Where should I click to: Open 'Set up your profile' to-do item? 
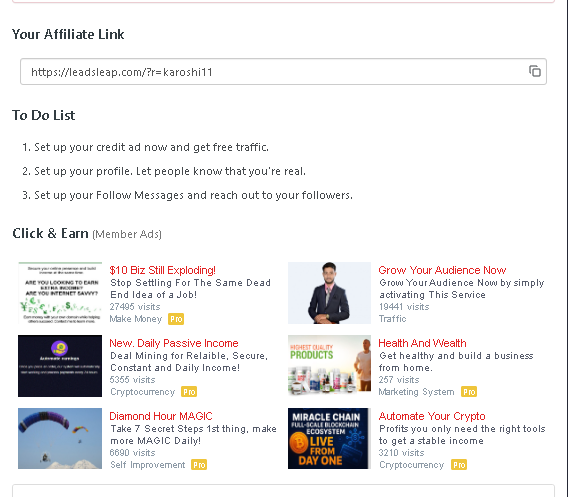click(x=170, y=171)
